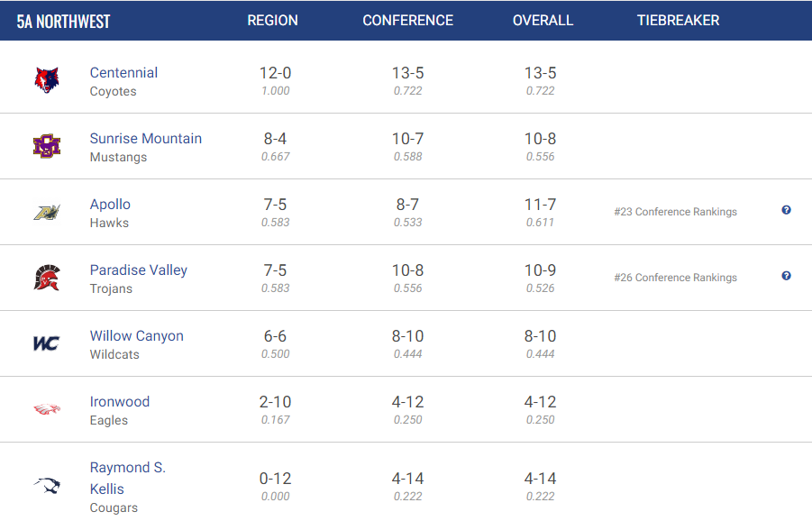
Task: Click the Sunrise Mountain Mustangs logo
Action: [x=47, y=146]
